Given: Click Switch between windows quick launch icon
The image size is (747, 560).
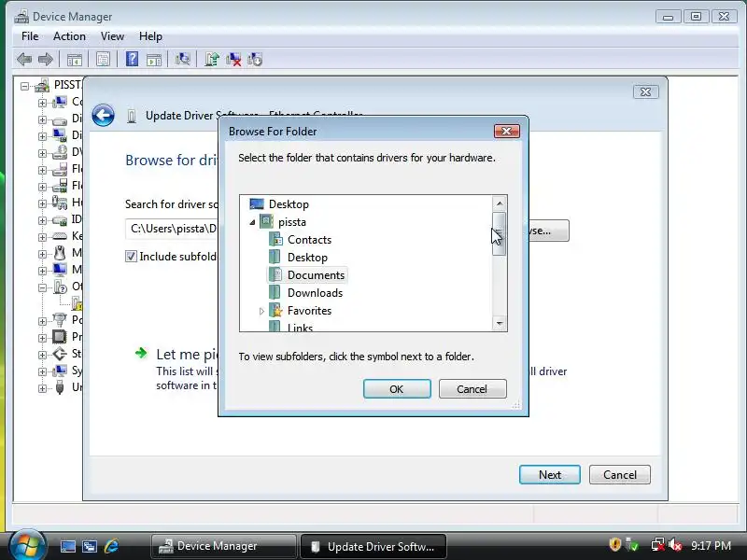Looking at the screenshot, I should click(x=90, y=546).
